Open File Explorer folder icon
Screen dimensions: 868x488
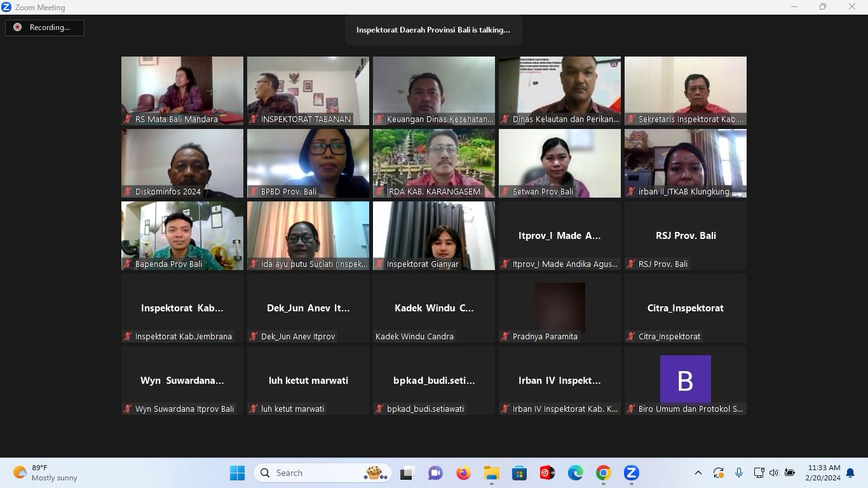491,473
